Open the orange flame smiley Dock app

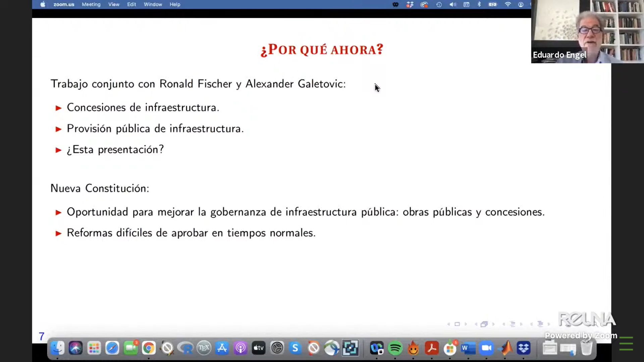[413, 348]
